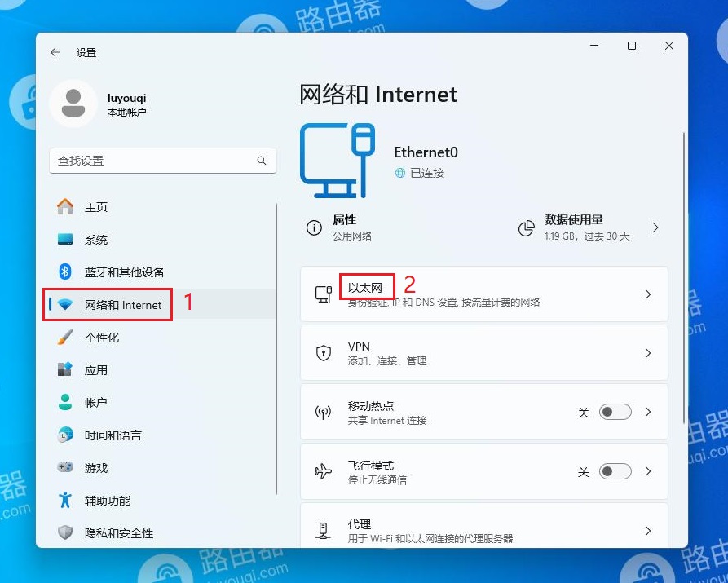This screenshot has width=728, height=583.
Task: Click the back arrow in Settings header
Action: point(55,52)
